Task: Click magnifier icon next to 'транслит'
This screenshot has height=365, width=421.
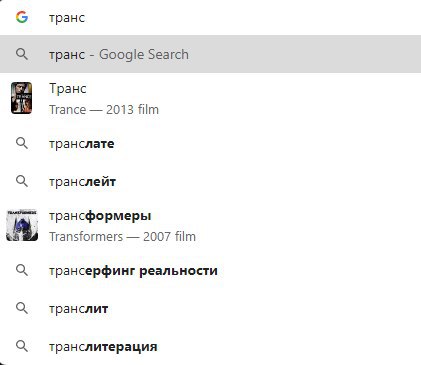Action: (x=22, y=308)
